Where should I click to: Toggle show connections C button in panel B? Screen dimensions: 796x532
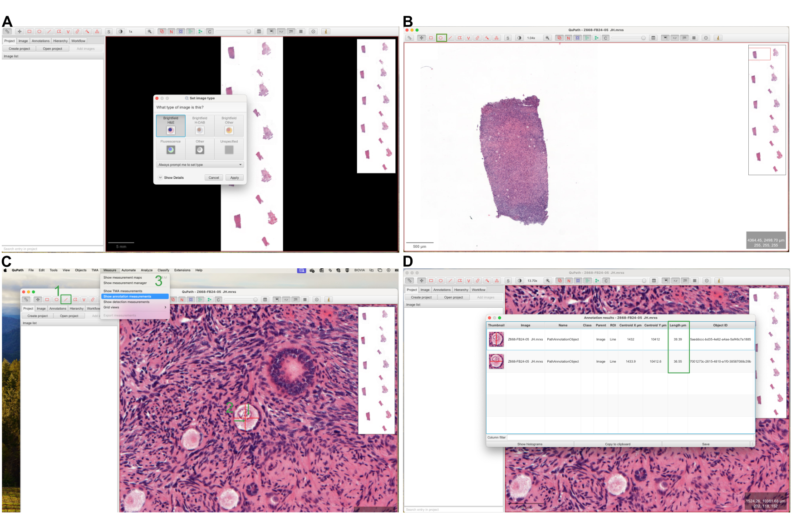605,38
